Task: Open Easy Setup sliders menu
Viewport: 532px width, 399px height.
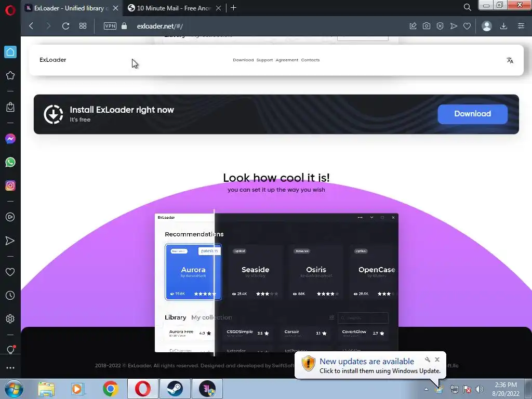Action: [x=521, y=26]
